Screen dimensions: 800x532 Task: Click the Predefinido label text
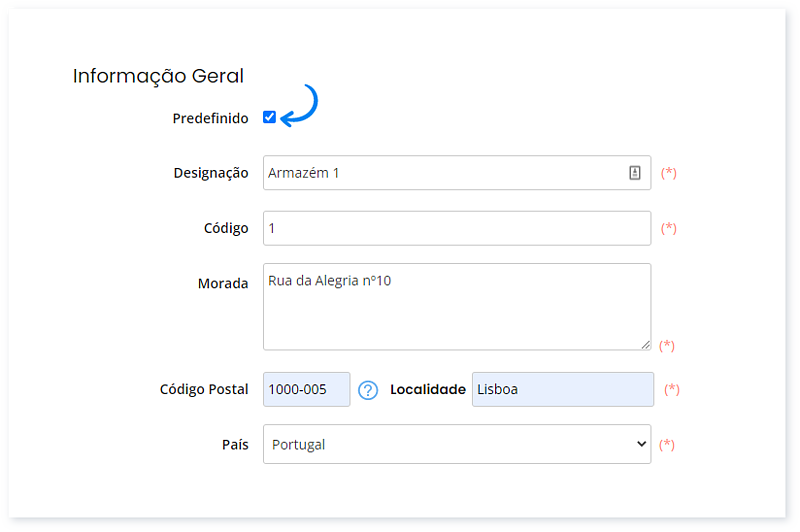pos(210,118)
